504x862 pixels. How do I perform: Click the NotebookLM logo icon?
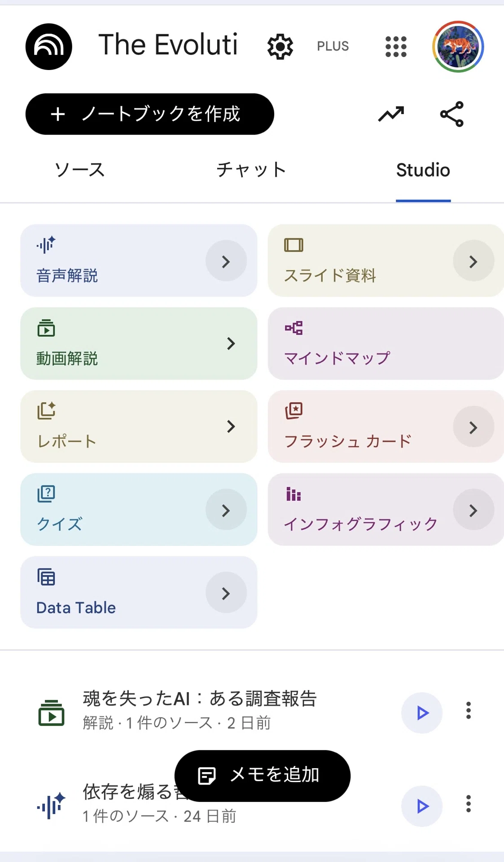coord(49,47)
